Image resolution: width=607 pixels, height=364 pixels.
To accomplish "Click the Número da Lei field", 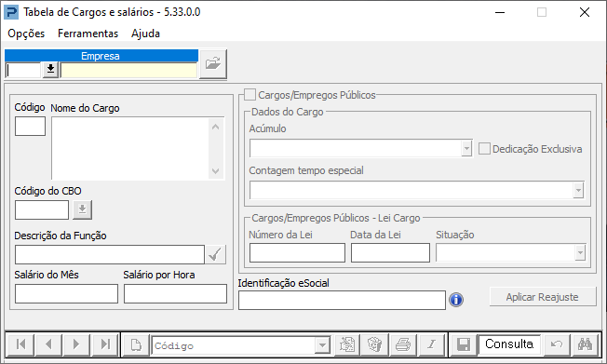I will [297, 252].
